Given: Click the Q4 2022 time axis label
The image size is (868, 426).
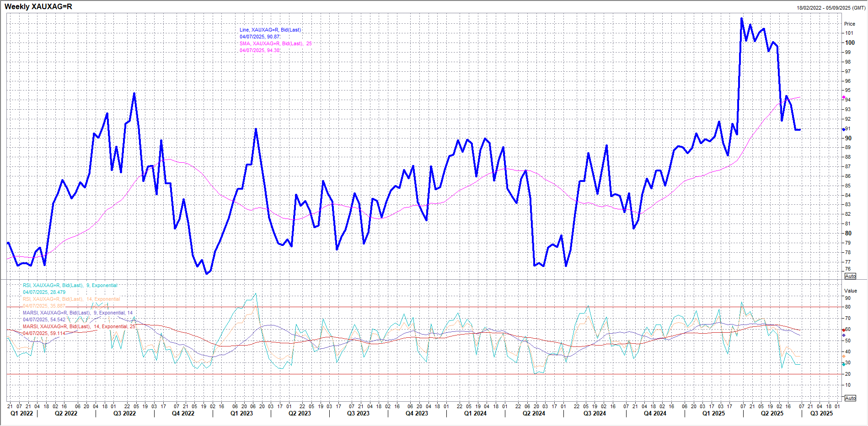Looking at the screenshot, I should click(183, 414).
